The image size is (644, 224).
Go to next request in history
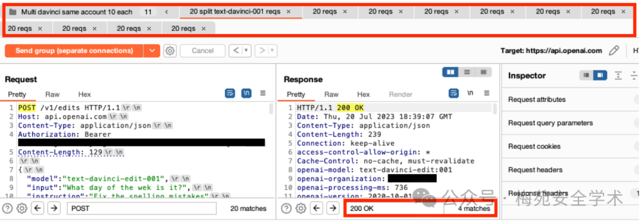click(x=261, y=51)
